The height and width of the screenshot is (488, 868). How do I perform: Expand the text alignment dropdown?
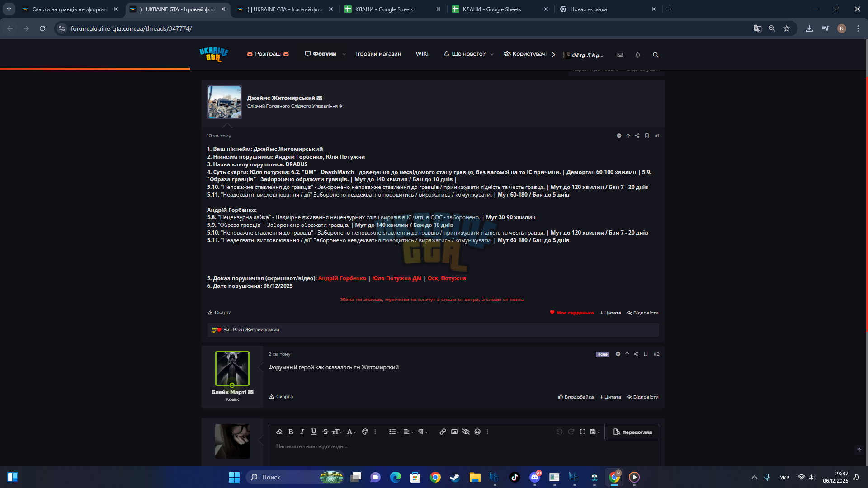click(408, 432)
